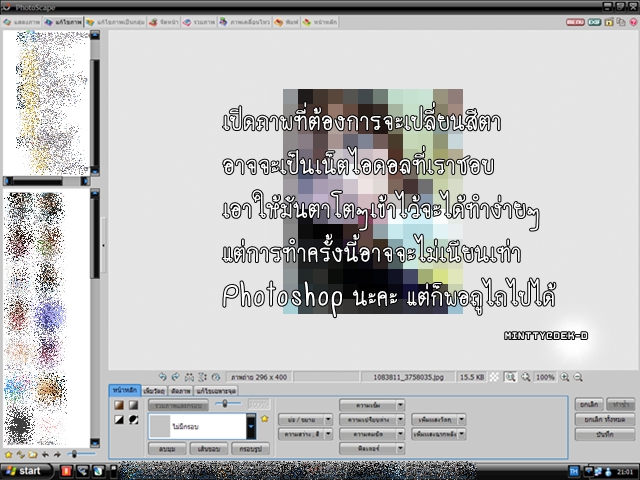Switch to the เพิ่มวัตถุ object tab

click(x=154, y=391)
